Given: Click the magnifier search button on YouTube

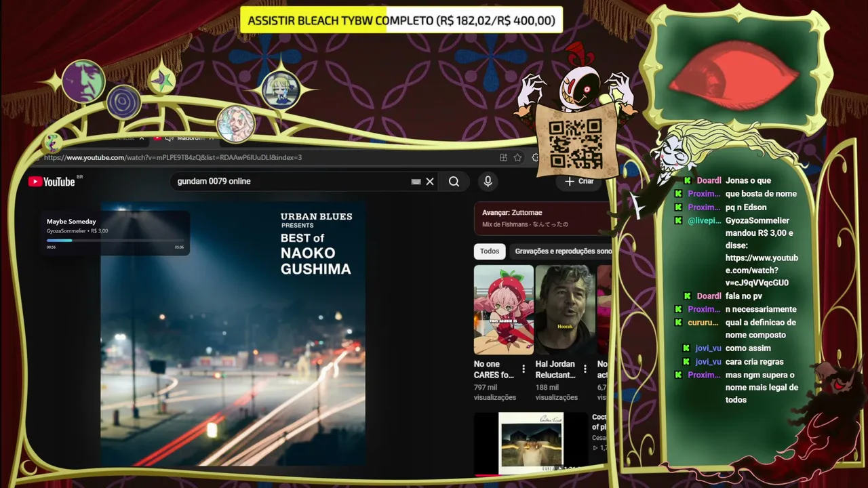Looking at the screenshot, I should click(454, 181).
